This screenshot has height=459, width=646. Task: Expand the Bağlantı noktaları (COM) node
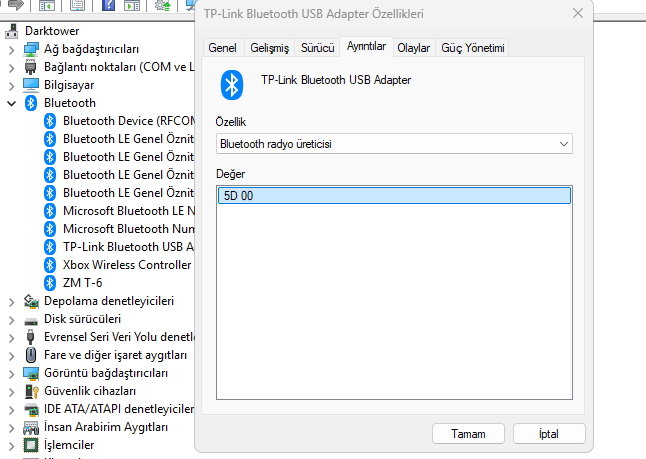[x=12, y=68]
